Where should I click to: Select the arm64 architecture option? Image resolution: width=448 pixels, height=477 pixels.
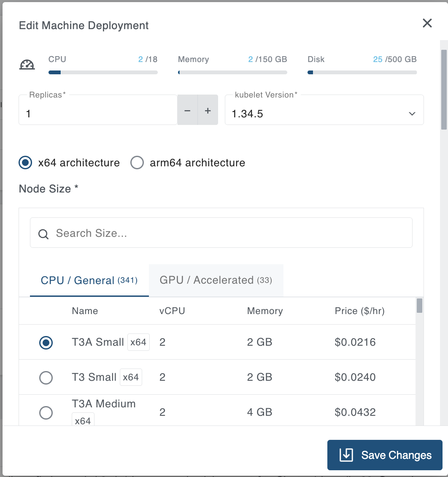[137, 163]
